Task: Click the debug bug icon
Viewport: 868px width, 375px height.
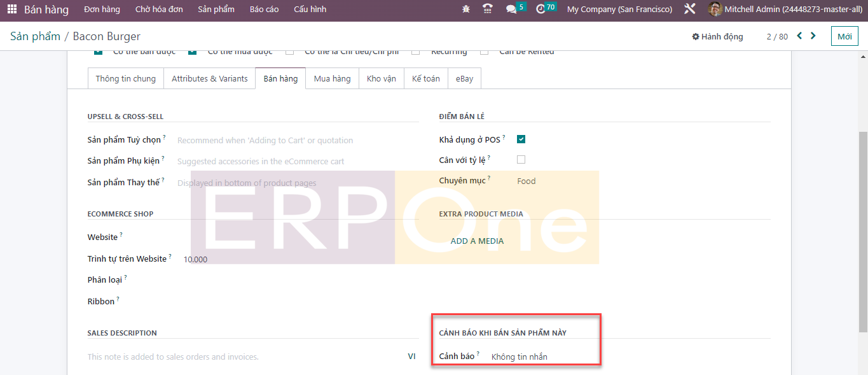Action: pyautogui.click(x=466, y=10)
